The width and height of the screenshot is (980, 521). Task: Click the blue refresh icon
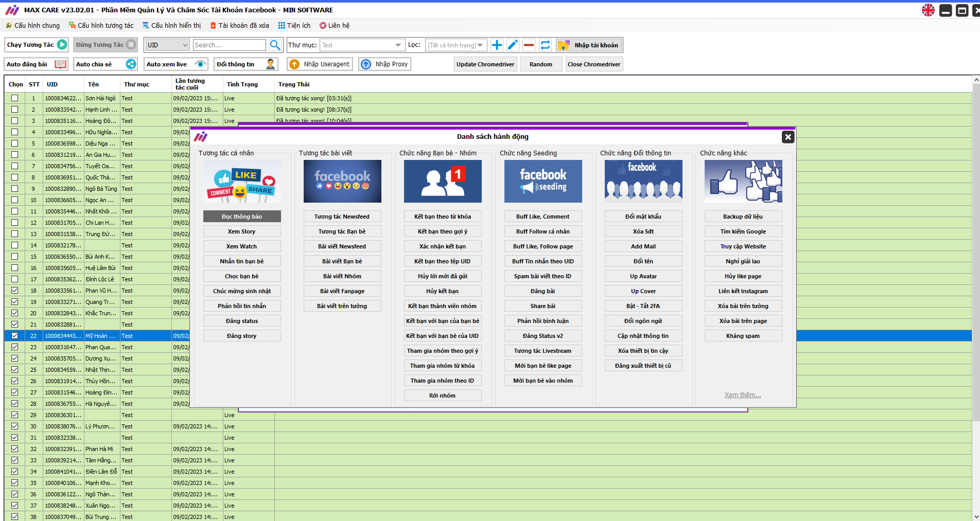pyautogui.click(x=545, y=45)
